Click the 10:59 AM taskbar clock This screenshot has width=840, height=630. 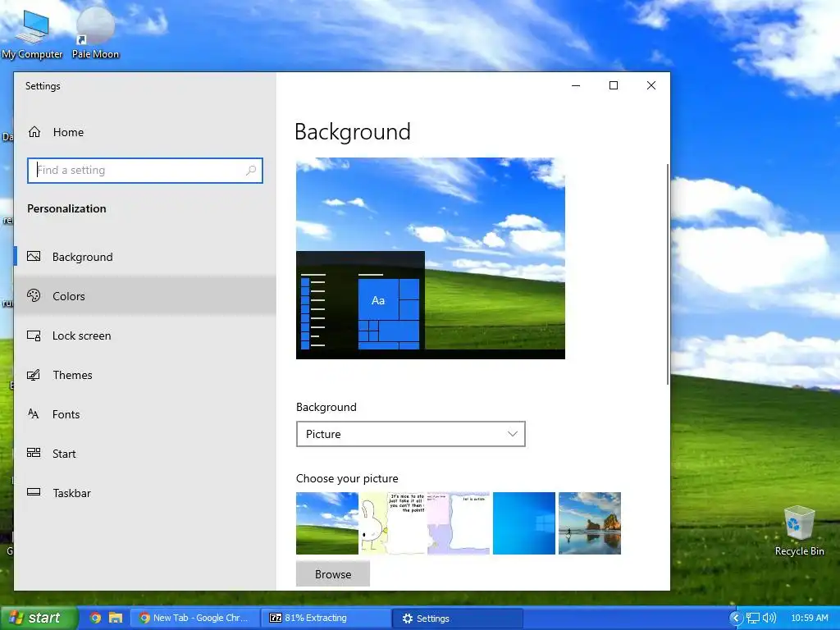tap(810, 618)
